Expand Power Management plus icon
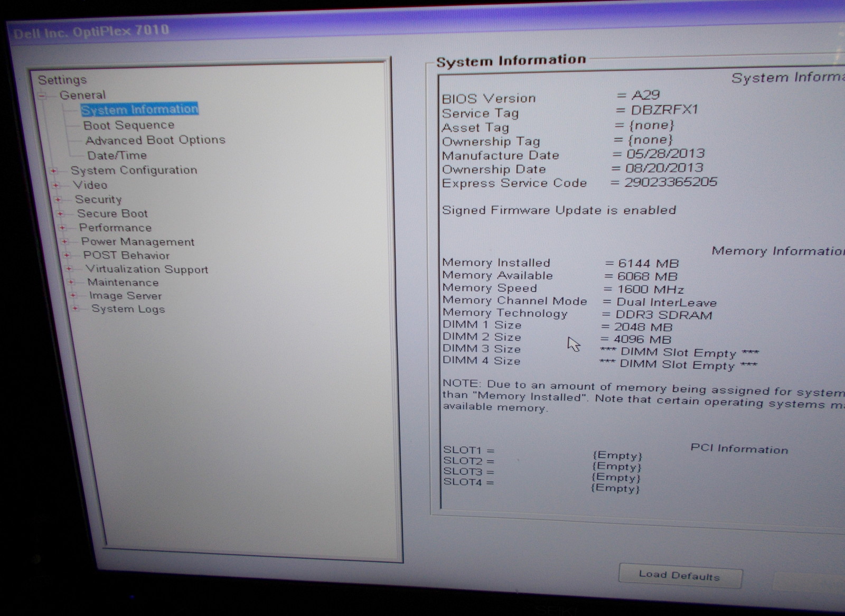Image resolution: width=845 pixels, height=616 pixels. 64,241
